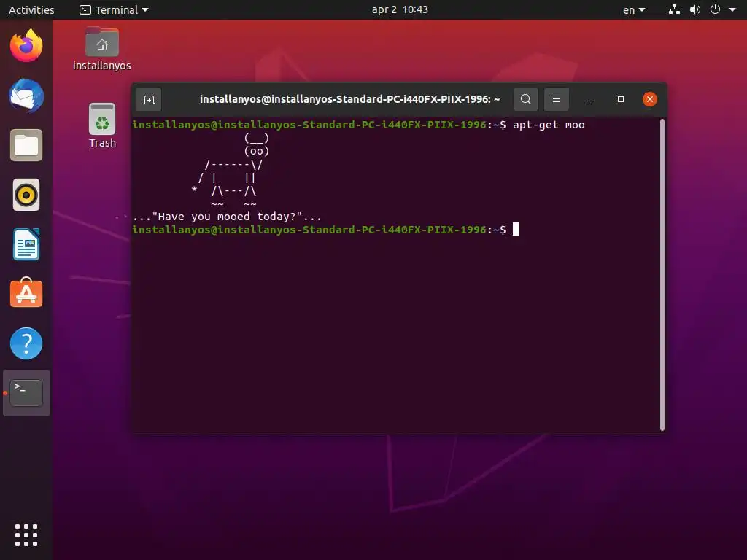Image resolution: width=747 pixels, height=560 pixels.
Task: Select the Terminal icon in the dock
Action: pos(26,393)
